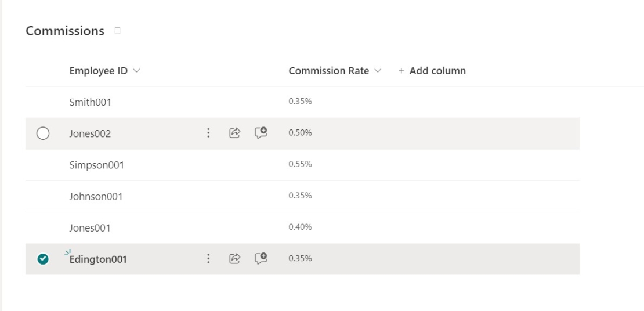
Task: Open the Edington001 row actions menu (three dots)
Action: [208, 258]
